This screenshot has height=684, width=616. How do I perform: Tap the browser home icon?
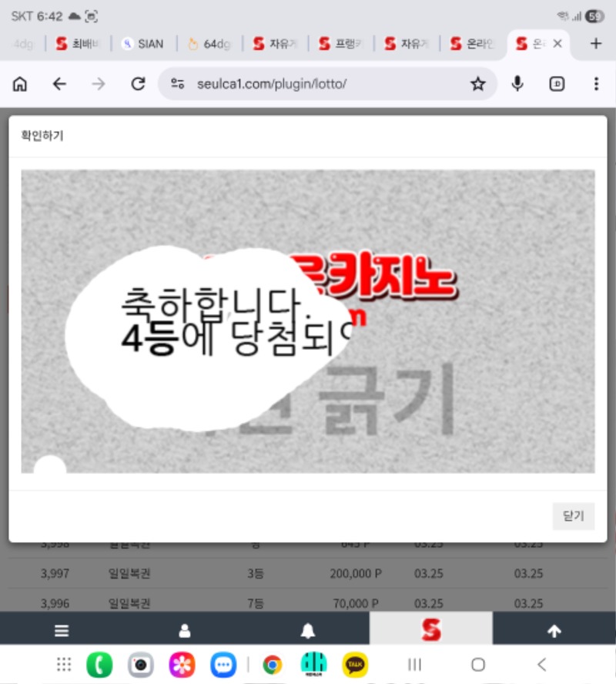point(20,84)
